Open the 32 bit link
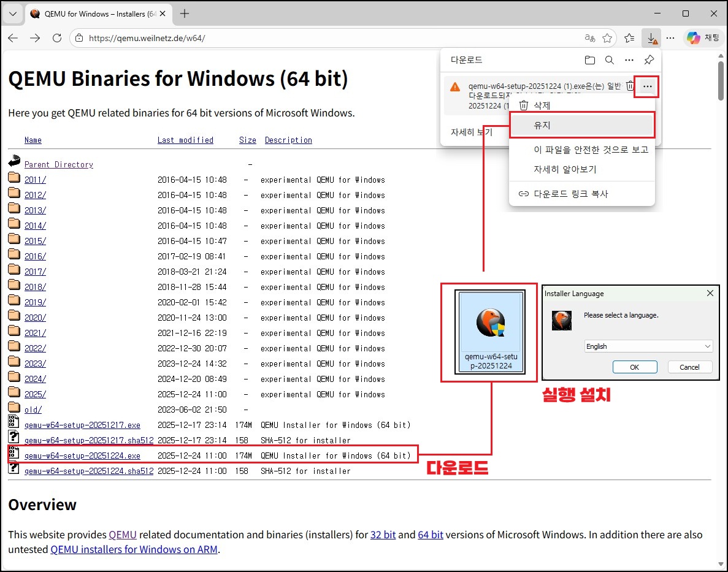 (383, 535)
